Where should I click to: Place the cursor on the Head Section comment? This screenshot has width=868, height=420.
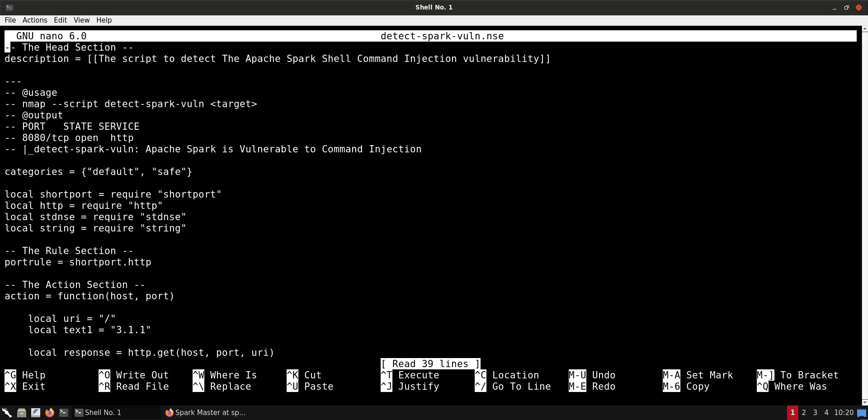[69, 47]
